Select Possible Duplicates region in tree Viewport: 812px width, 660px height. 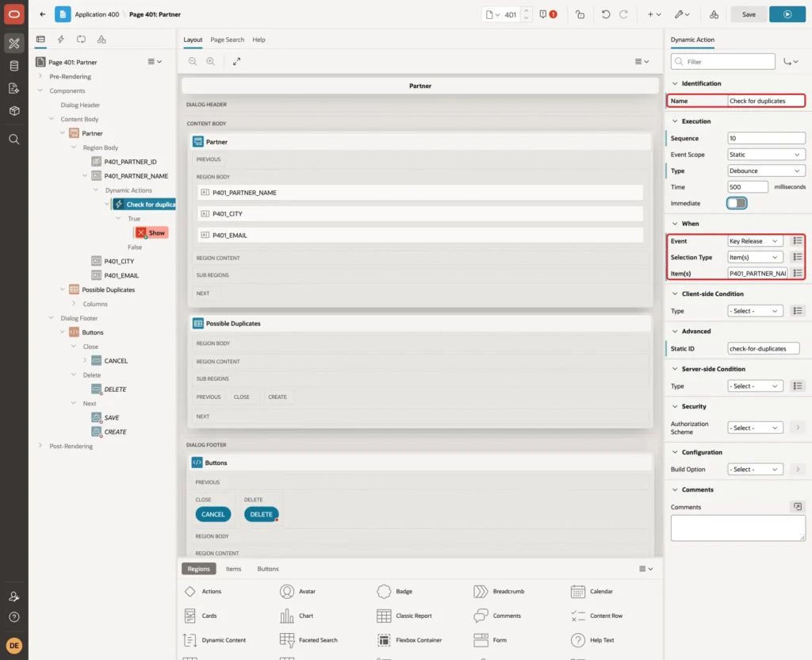(x=108, y=290)
